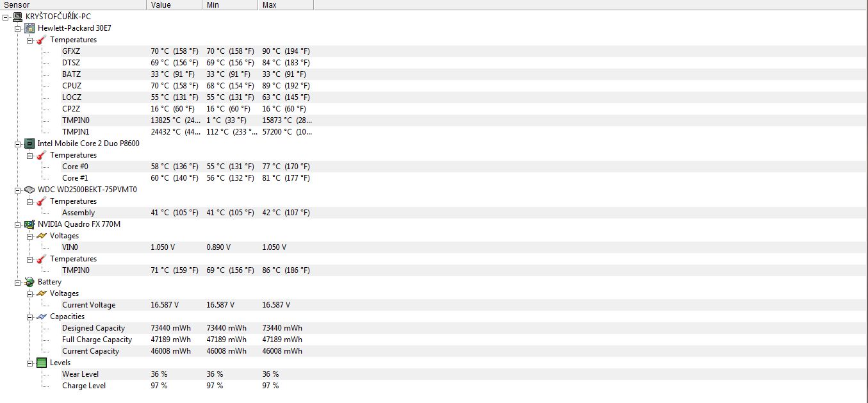
Task: Click the Intel Mobile Core 2 Duo CPU icon
Action: [29, 144]
